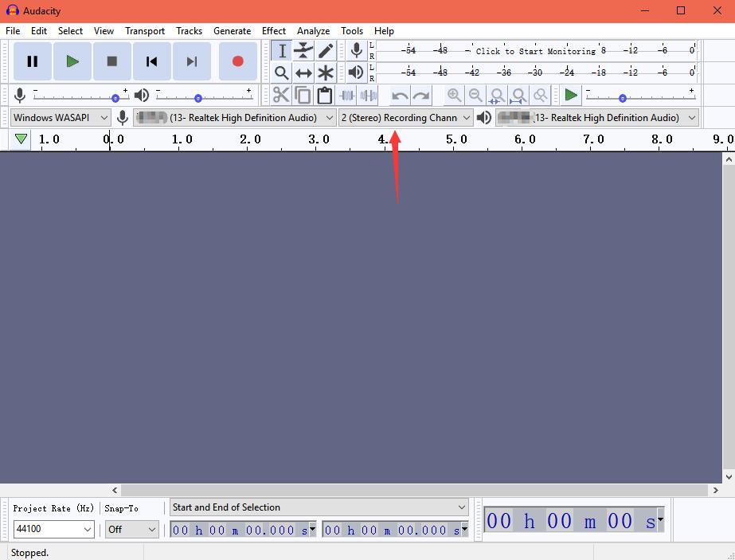735x560 pixels.
Task: Click the Copy icon
Action: pyautogui.click(x=303, y=96)
